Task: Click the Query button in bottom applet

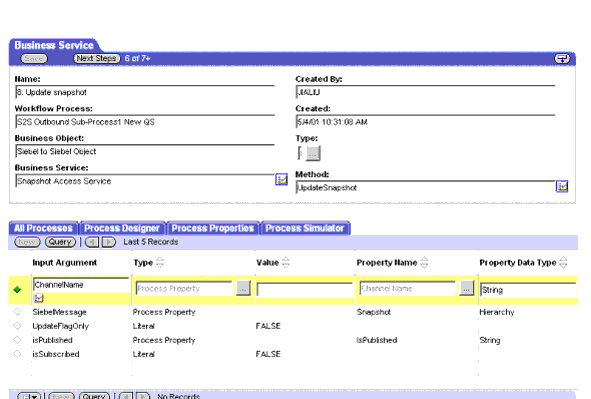Action: 94,396
